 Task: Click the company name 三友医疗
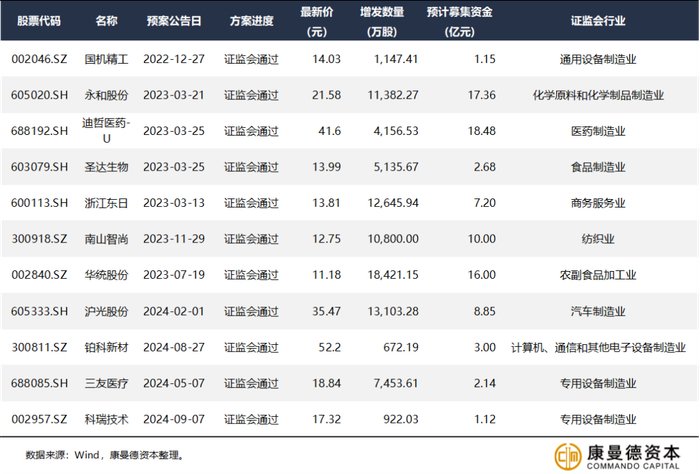(106, 383)
